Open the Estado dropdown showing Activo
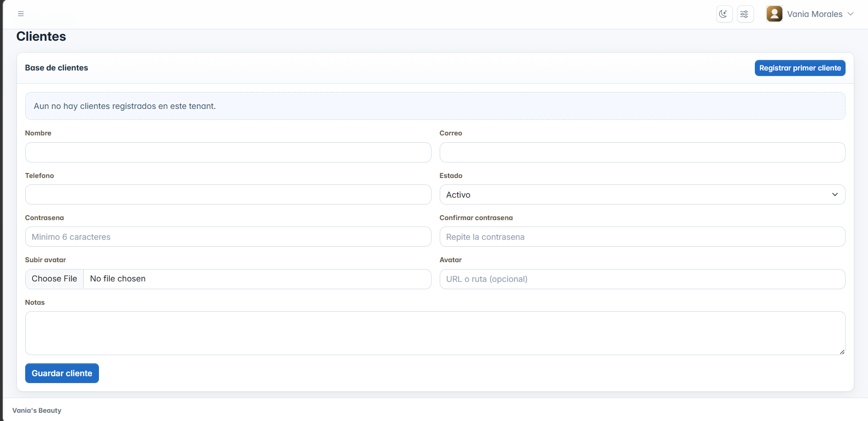Image resolution: width=868 pixels, height=421 pixels. (642, 194)
